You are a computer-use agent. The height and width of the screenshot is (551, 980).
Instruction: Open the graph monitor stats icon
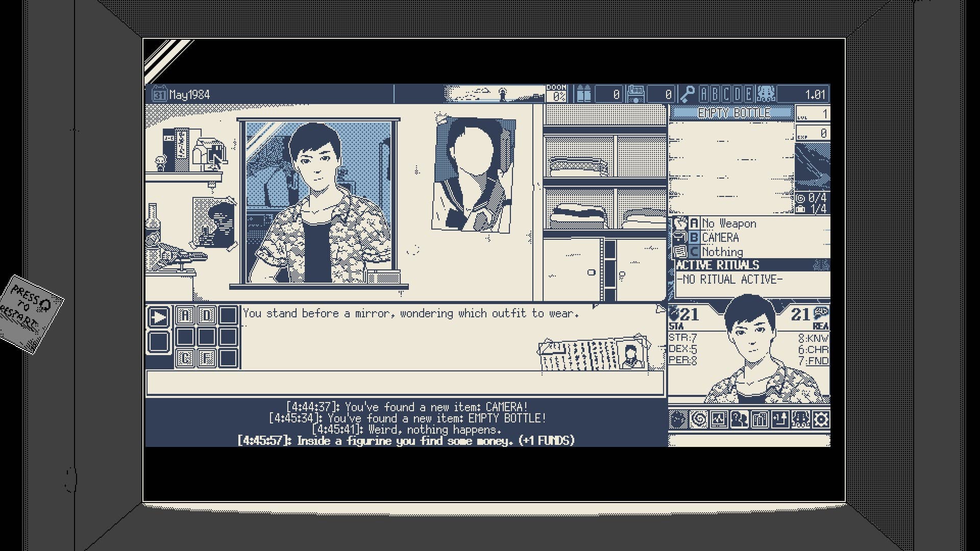coord(719,420)
